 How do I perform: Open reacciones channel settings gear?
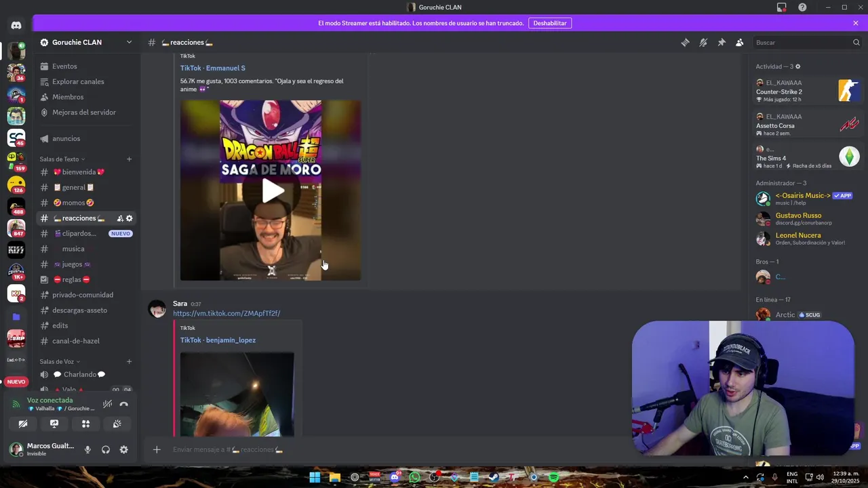click(x=130, y=218)
